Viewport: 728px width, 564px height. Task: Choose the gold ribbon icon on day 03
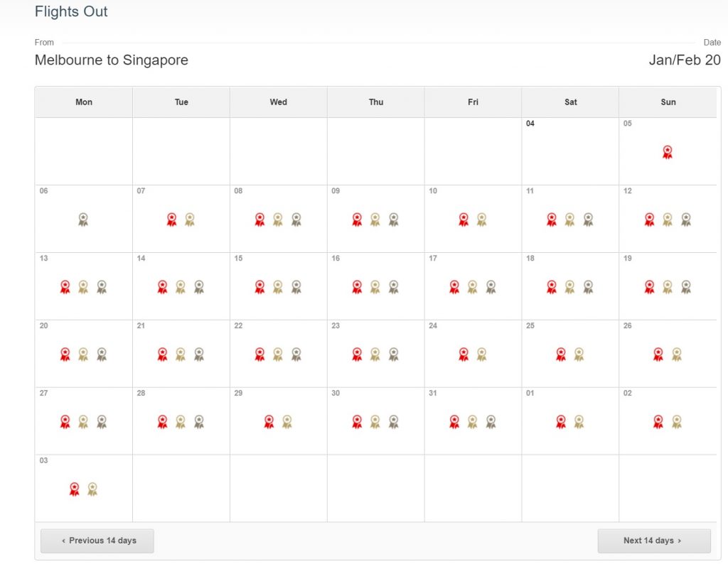[x=92, y=489]
